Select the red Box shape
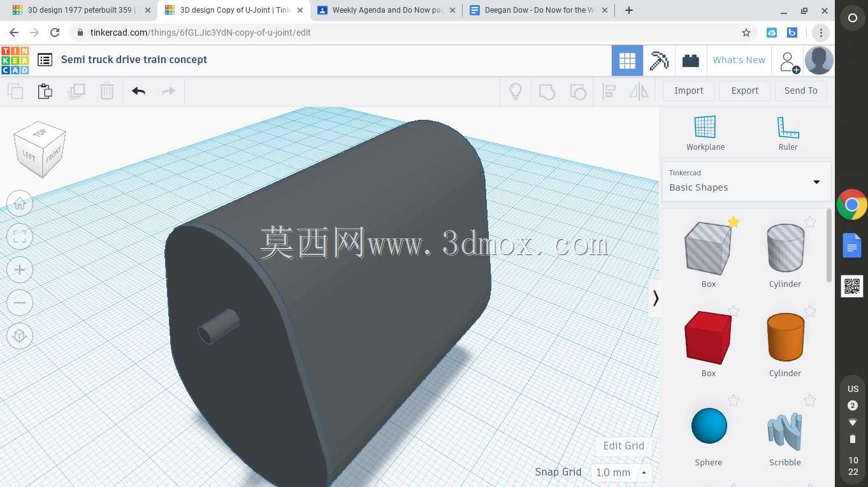Viewport: 868px width, 487px height. [x=708, y=338]
